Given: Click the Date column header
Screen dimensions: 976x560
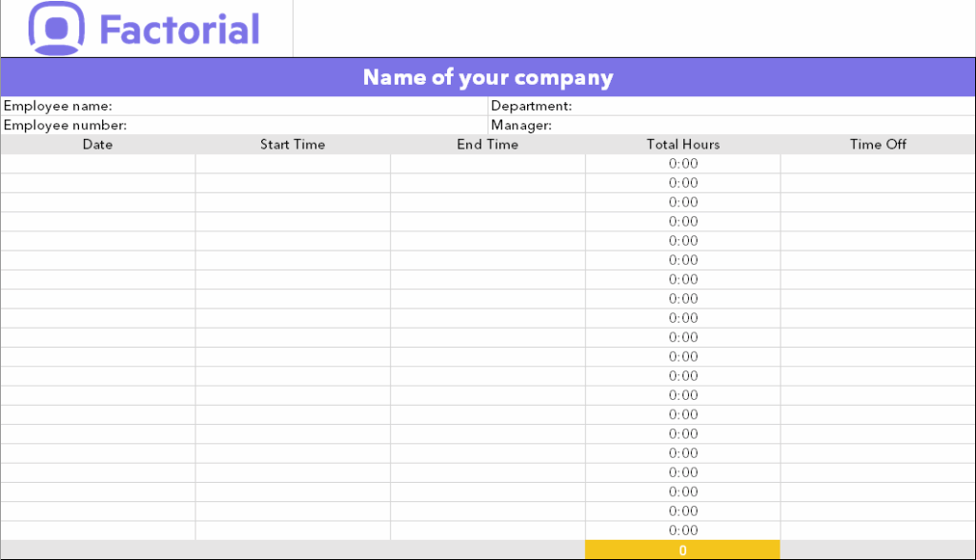Looking at the screenshot, I should 97,145.
